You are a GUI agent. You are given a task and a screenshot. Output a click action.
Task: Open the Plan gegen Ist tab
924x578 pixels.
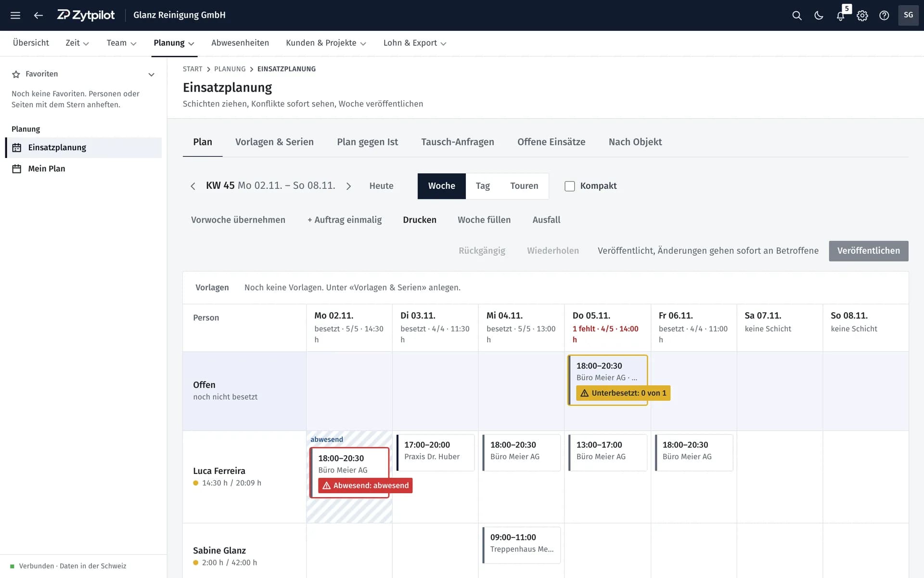[x=367, y=142]
